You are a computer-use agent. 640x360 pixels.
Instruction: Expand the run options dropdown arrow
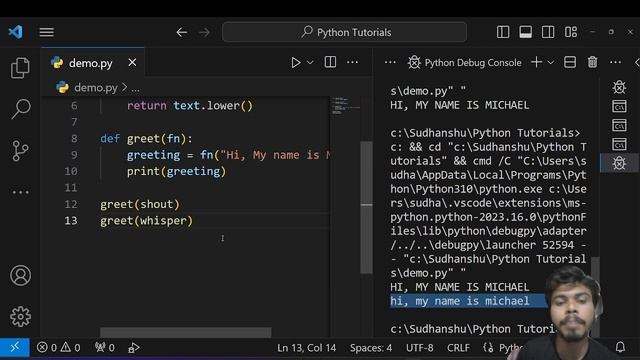tap(310, 62)
